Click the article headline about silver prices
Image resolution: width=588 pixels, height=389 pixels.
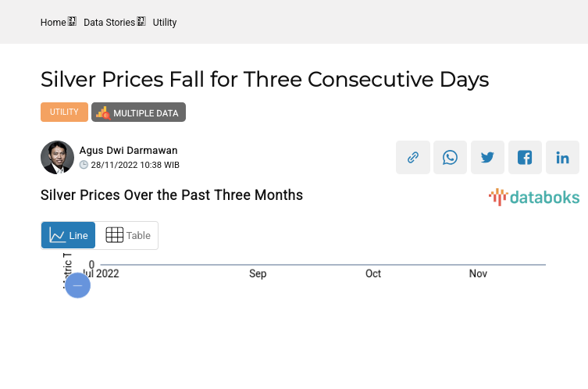[265, 80]
